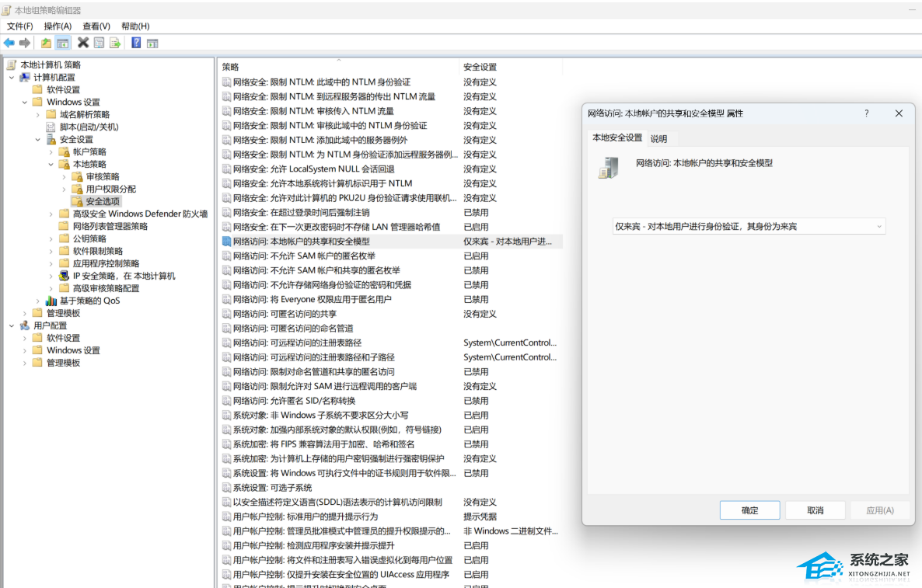Viewport: 922px width, 588px height.
Task: Click the blue Back arrow in toolbar
Action: coord(9,43)
